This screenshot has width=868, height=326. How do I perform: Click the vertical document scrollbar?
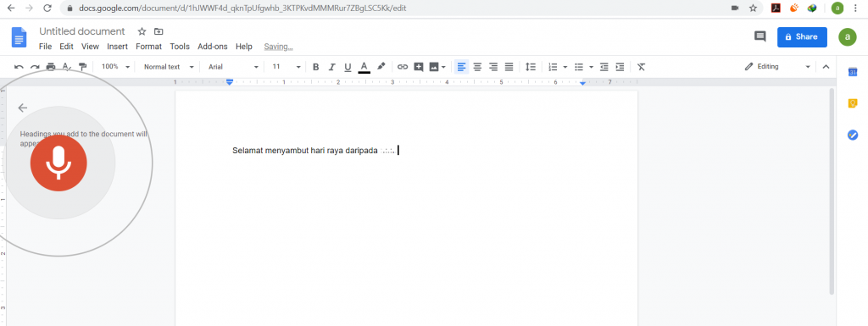tap(831, 191)
